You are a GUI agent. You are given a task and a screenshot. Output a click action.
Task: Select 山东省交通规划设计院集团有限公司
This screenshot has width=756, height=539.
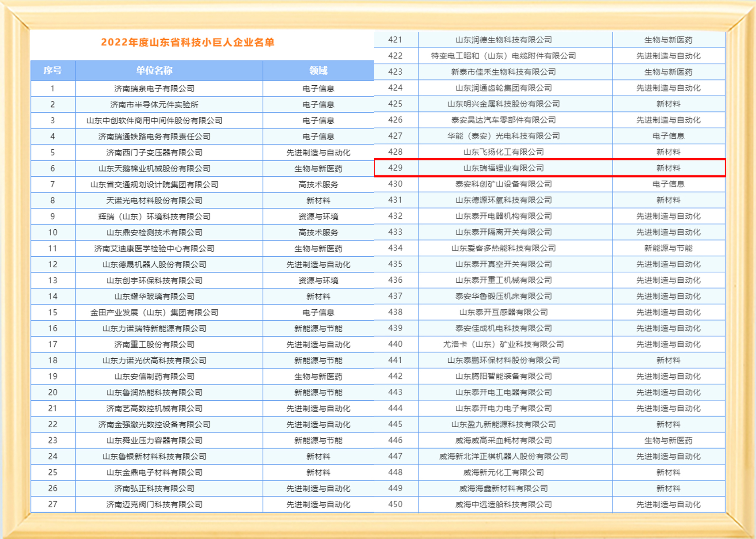click(x=154, y=184)
